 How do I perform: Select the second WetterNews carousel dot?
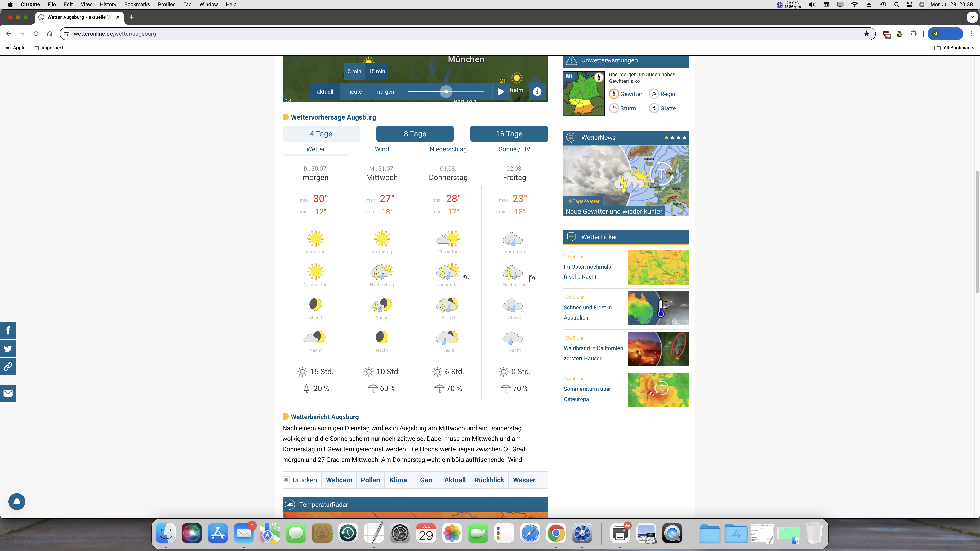click(x=672, y=138)
